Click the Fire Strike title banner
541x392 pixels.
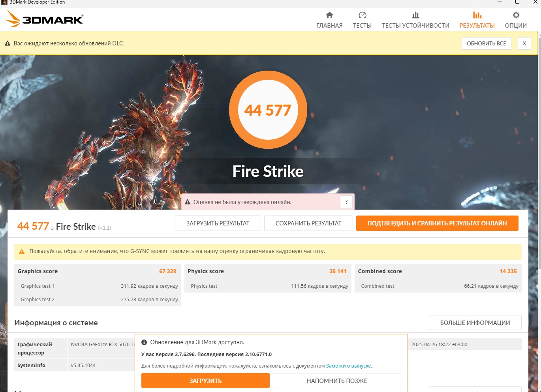pyautogui.click(x=268, y=171)
